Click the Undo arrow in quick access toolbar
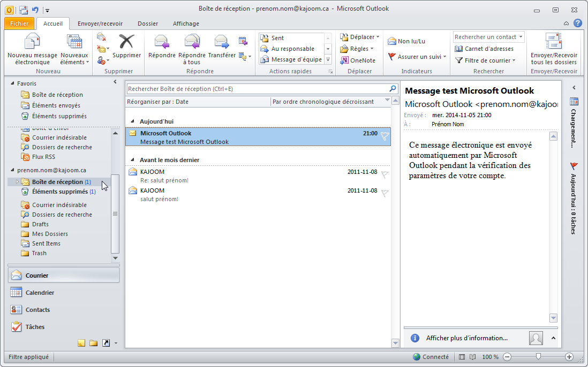The image size is (588, 367). (x=35, y=10)
